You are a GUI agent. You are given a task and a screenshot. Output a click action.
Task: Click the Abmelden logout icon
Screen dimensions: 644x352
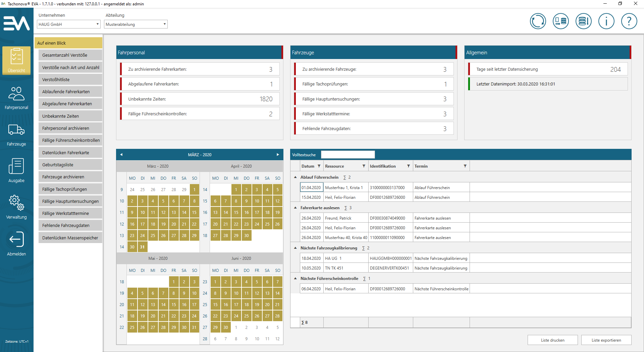[16, 244]
